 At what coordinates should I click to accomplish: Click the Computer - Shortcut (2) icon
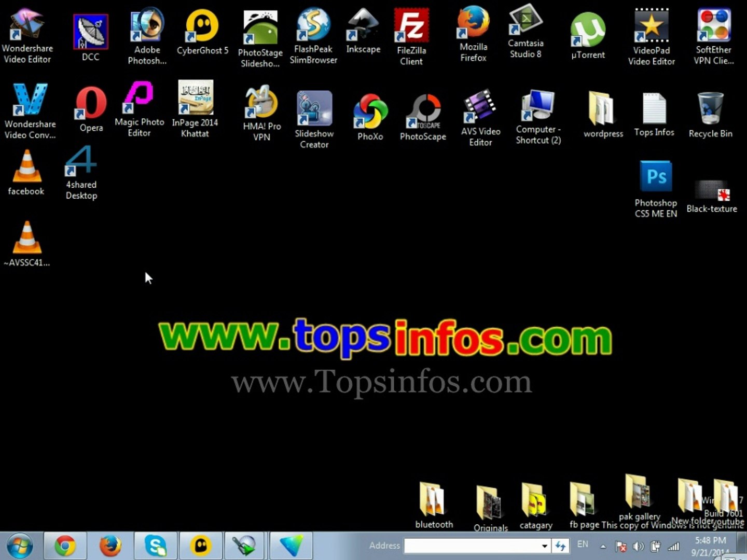tap(538, 117)
